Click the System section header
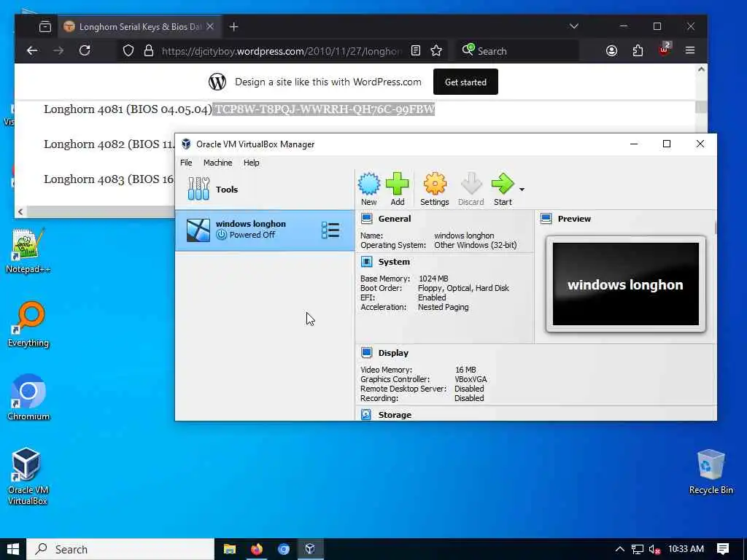Viewport: 747px width, 560px height. click(x=394, y=262)
